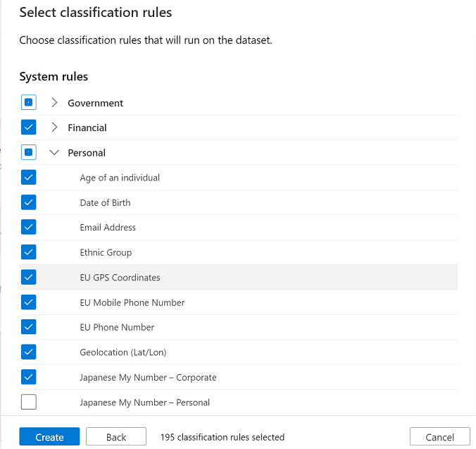Click the Create button
476x449 pixels.
(49, 437)
